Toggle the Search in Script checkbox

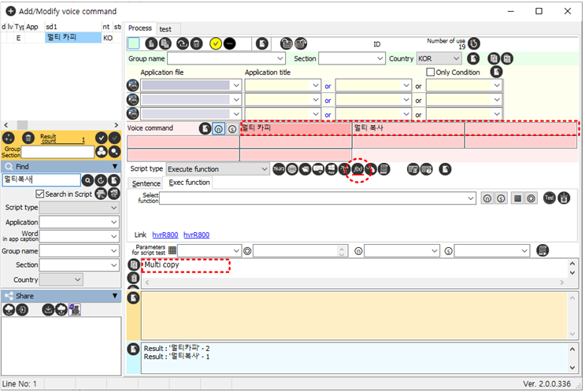[40, 194]
